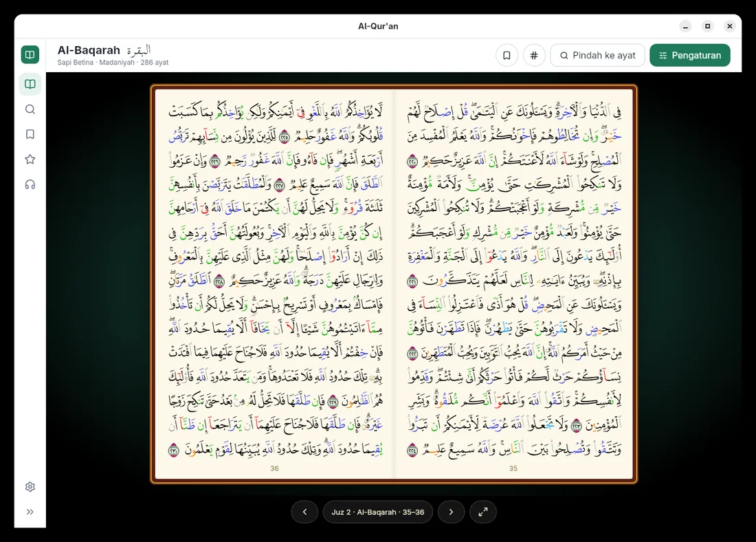Open settings gear in sidebar
Viewport: 756px width, 542px height.
point(30,486)
